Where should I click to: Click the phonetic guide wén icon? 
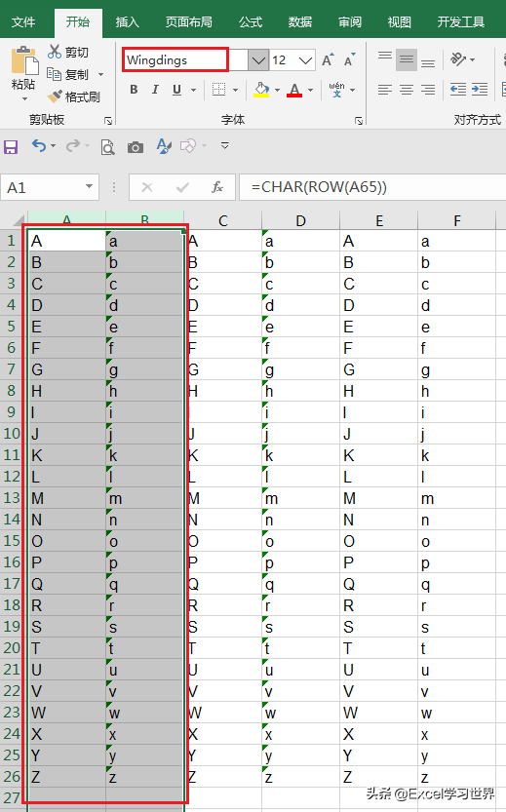point(336,90)
